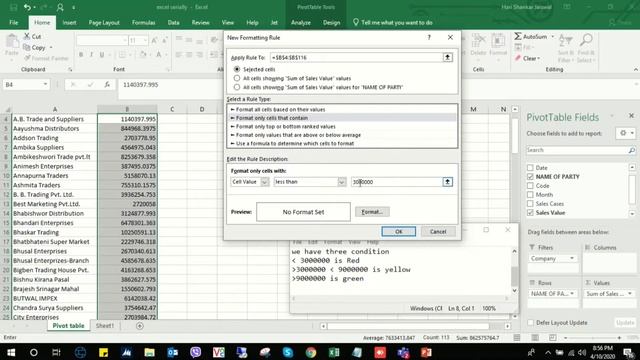
Task: Check the Sales Cases field checkbox
Action: tap(530, 204)
